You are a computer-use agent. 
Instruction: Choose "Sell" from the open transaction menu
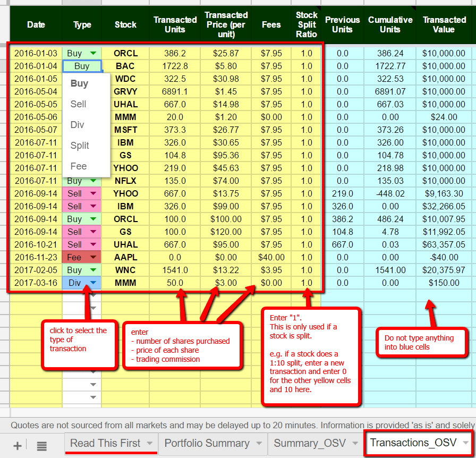pyautogui.click(x=78, y=104)
